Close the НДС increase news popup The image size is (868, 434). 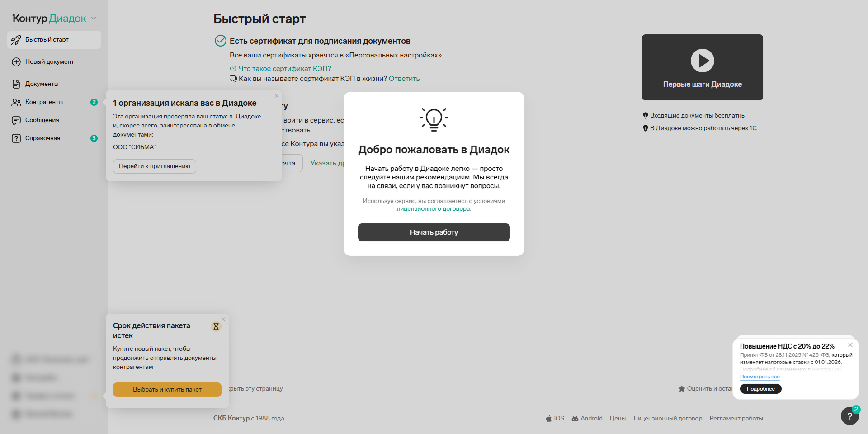point(850,345)
